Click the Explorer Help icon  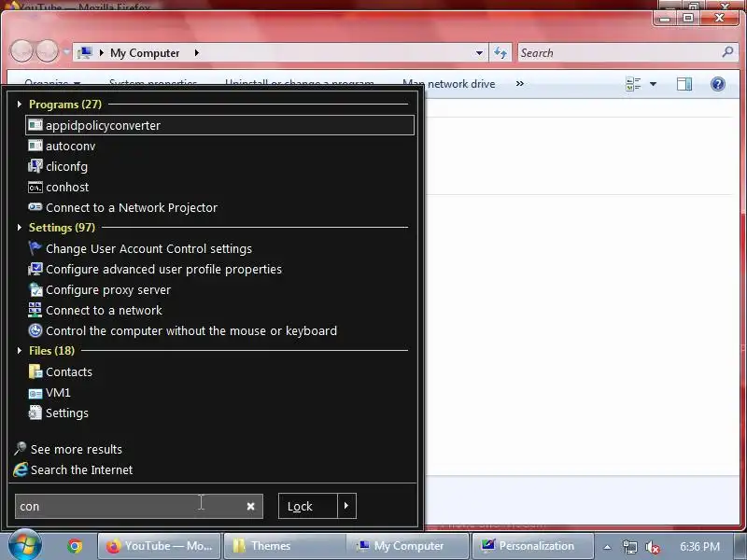pyautogui.click(x=717, y=84)
